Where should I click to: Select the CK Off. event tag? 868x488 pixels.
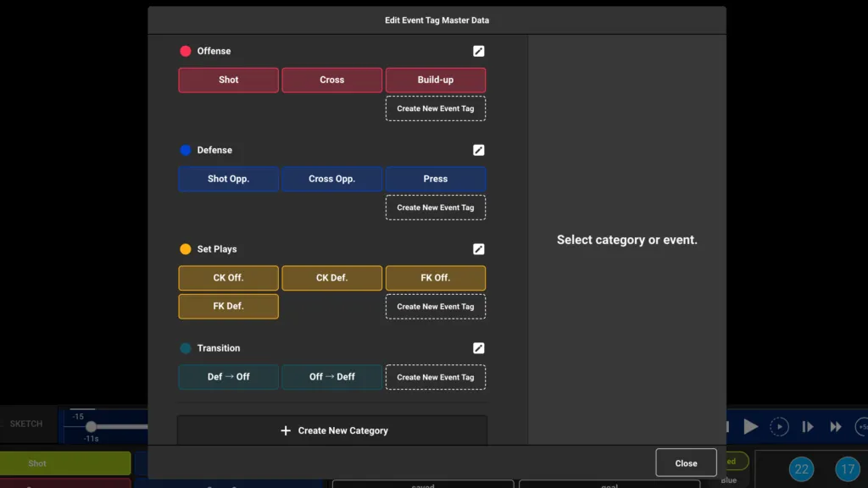pos(229,278)
